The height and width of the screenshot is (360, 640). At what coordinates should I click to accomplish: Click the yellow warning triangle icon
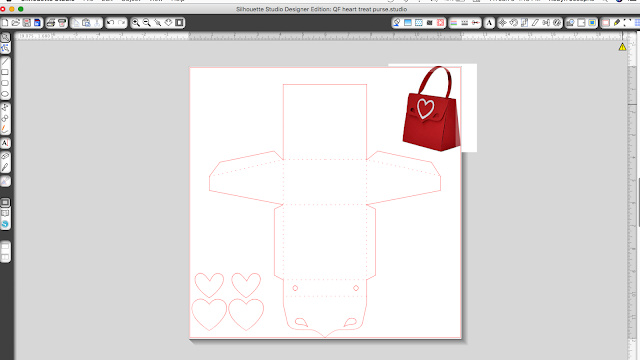coord(622,47)
